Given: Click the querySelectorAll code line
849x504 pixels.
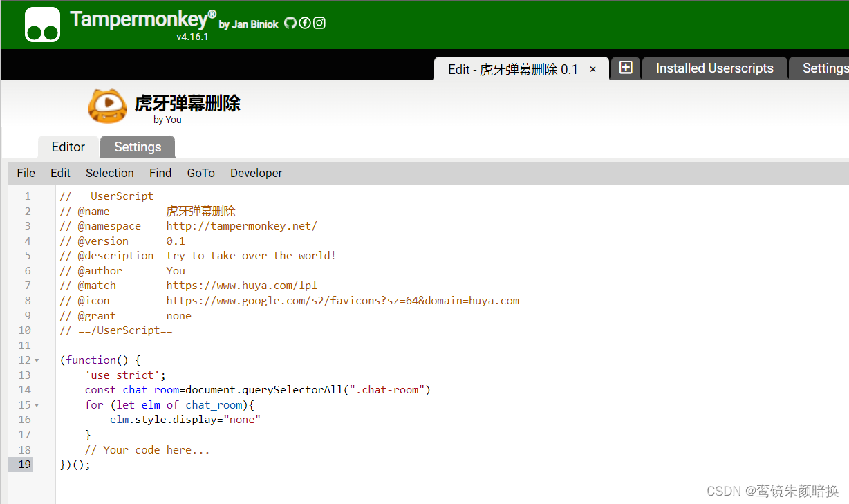Looking at the screenshot, I should (x=258, y=390).
